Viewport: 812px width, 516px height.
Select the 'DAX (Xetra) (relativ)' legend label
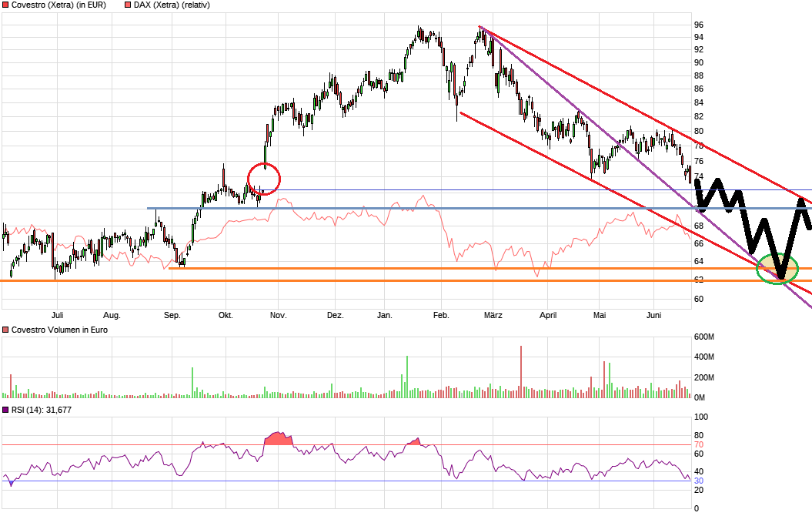[172, 5]
